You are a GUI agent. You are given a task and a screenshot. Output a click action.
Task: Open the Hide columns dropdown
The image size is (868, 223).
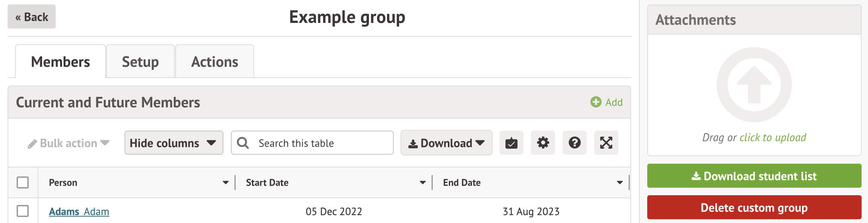click(x=173, y=143)
